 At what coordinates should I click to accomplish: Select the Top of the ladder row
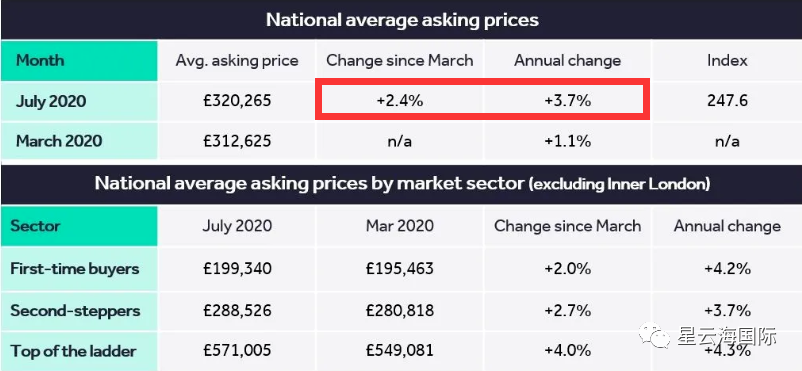click(x=401, y=351)
